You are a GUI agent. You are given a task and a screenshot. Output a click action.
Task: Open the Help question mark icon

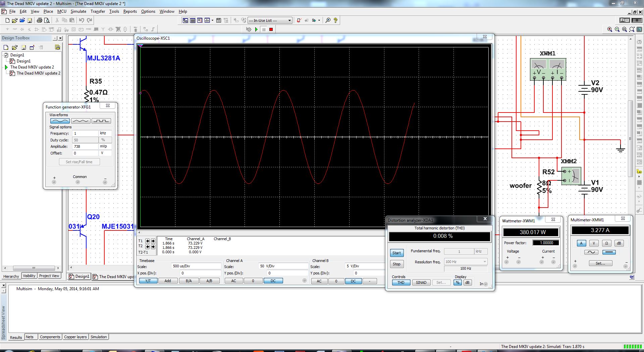(x=335, y=20)
